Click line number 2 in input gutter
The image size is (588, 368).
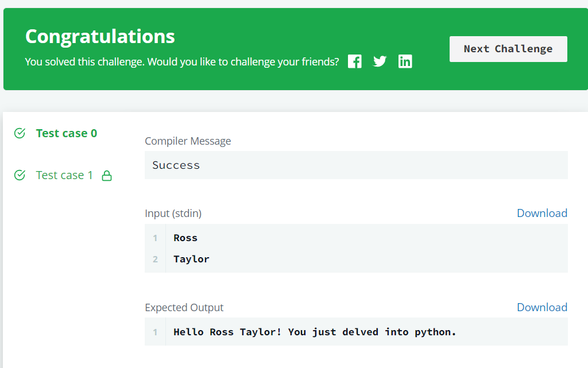(x=155, y=259)
